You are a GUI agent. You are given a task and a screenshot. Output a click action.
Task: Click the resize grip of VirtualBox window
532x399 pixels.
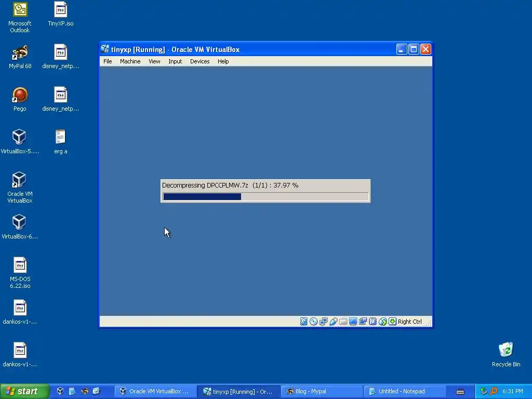click(429, 323)
